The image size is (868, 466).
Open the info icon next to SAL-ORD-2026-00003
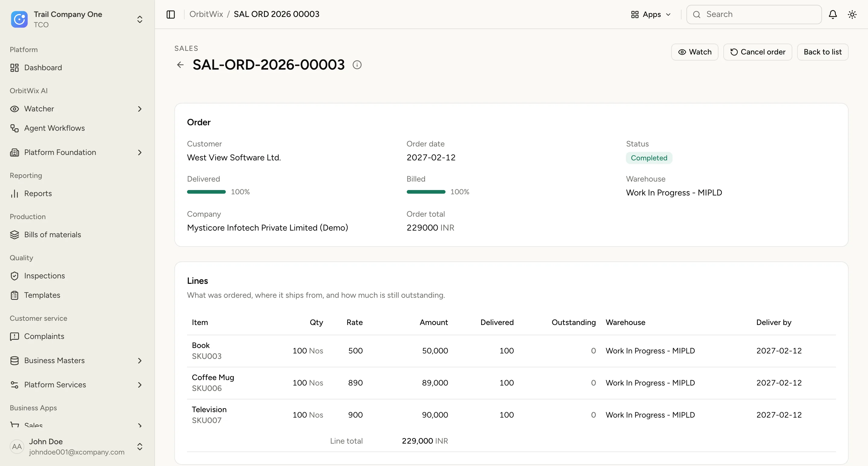pyautogui.click(x=357, y=65)
